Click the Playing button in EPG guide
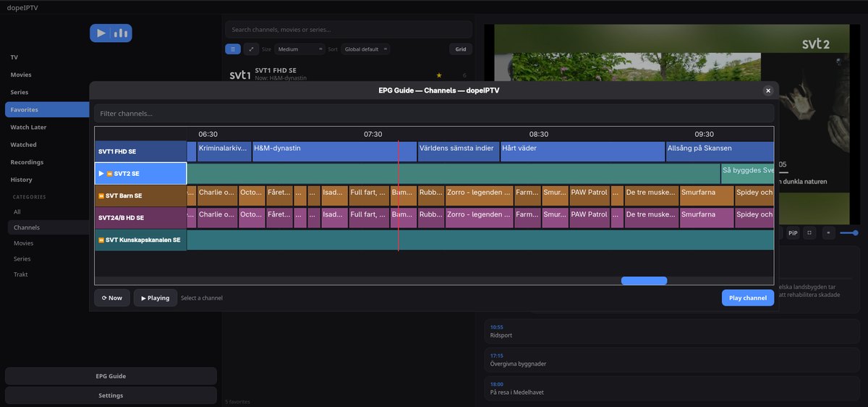868x407 pixels. point(155,298)
